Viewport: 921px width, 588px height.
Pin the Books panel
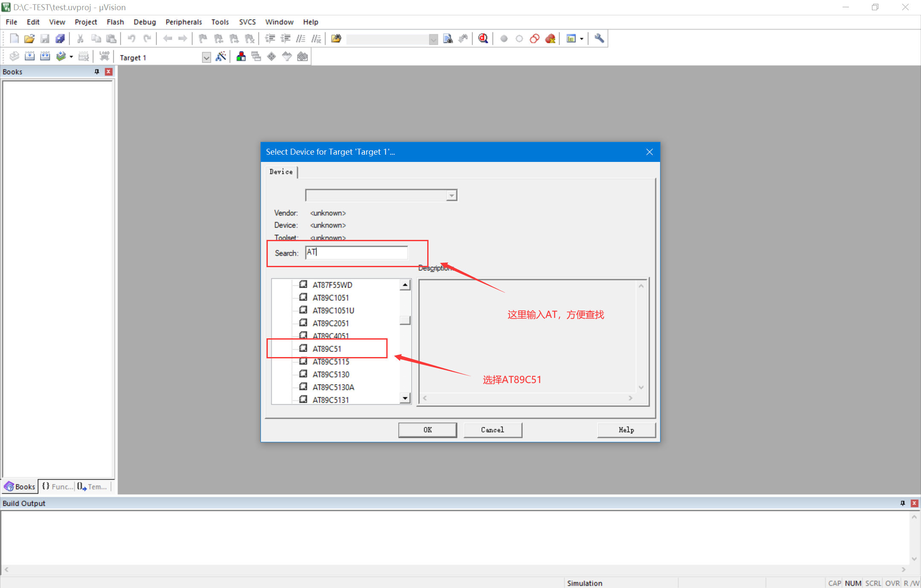(97, 72)
